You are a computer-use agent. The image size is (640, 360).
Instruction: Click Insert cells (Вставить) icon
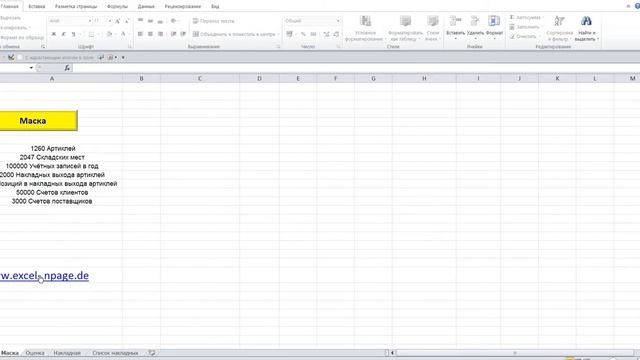[x=455, y=21]
